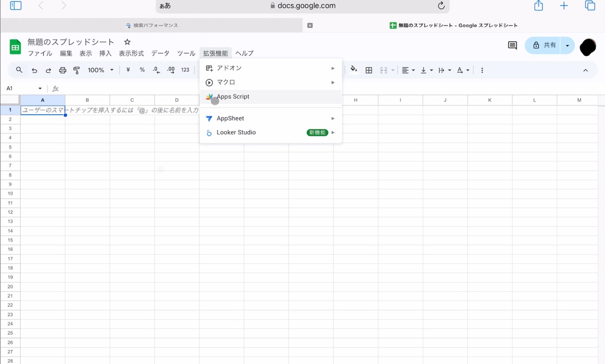The width and height of the screenshot is (605, 364).
Task: Open the A1 name box dropdown
Action: click(x=40, y=88)
